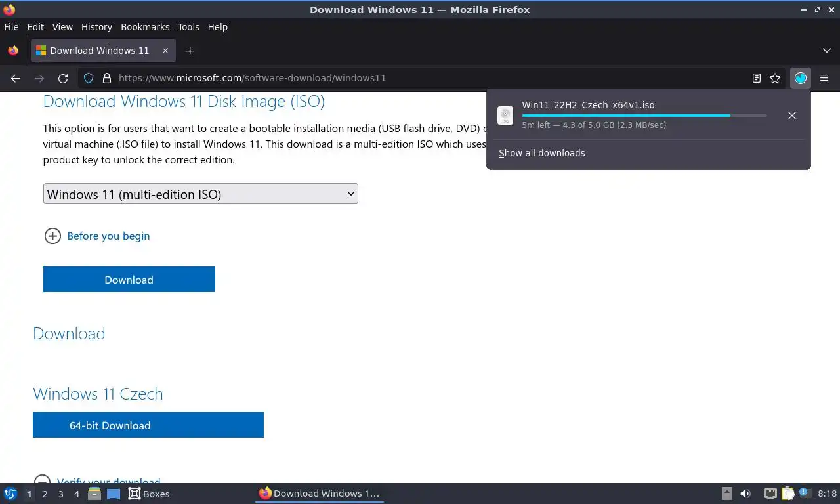Click the ISO download progress bar
This screenshot has height=504, width=840.
(644, 115)
